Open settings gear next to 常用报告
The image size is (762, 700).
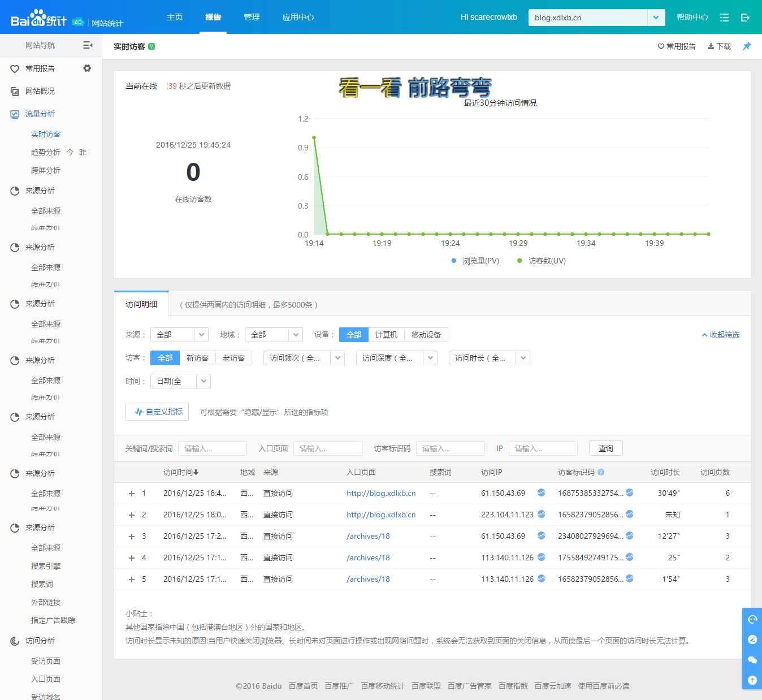pos(87,68)
